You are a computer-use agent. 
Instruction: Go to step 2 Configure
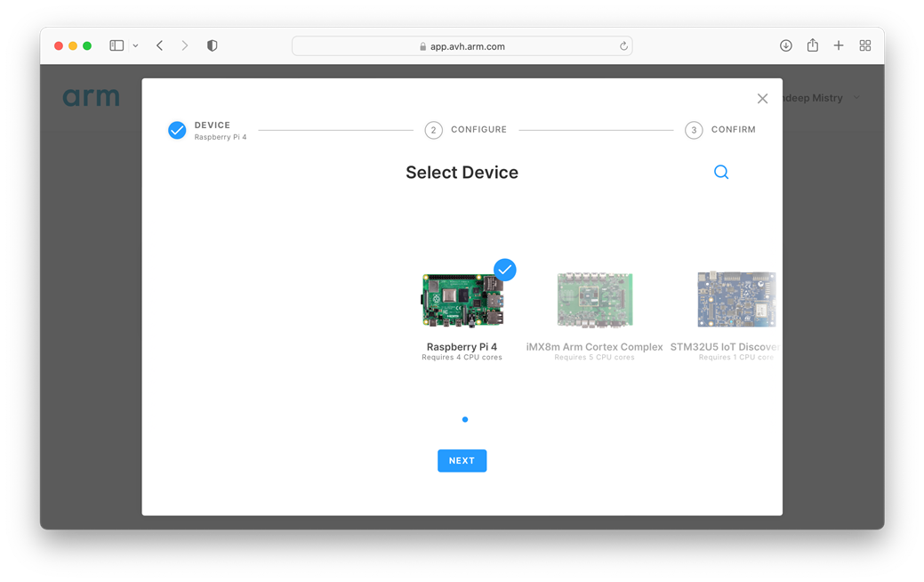click(x=465, y=130)
